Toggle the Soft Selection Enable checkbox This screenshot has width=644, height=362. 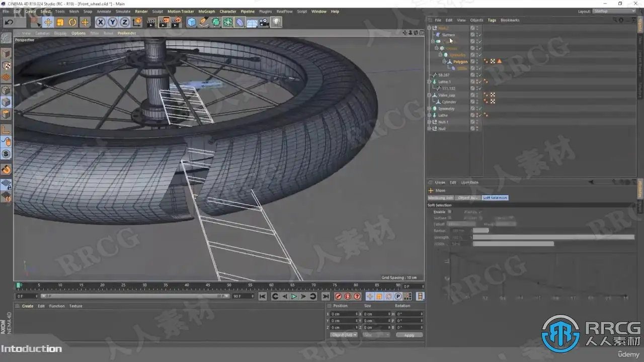[x=449, y=212]
